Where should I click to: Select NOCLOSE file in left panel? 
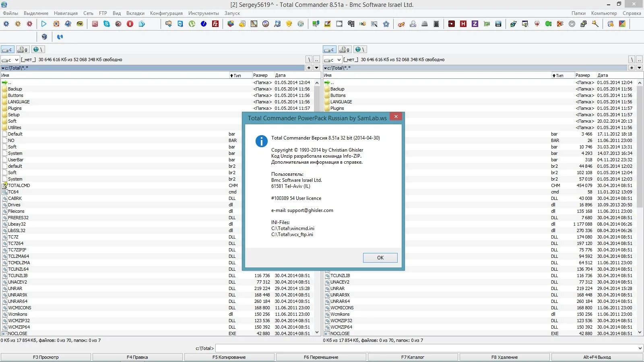[18, 333]
